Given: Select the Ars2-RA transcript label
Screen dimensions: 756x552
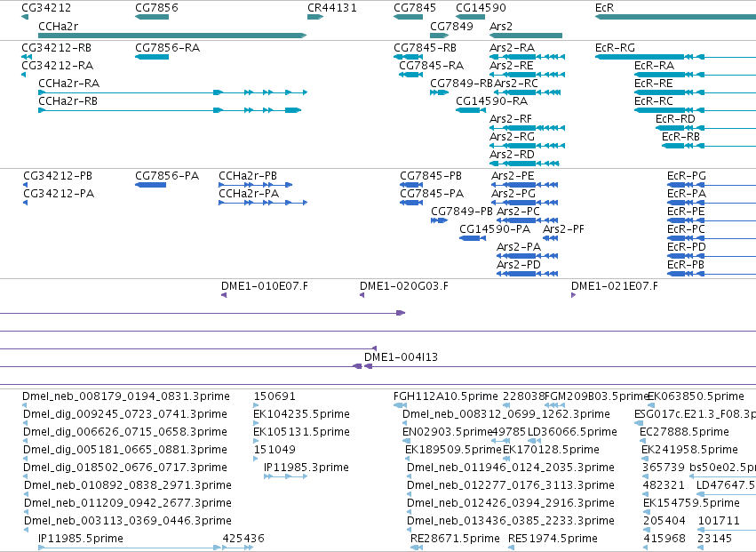Looking at the screenshot, I should [x=512, y=48].
